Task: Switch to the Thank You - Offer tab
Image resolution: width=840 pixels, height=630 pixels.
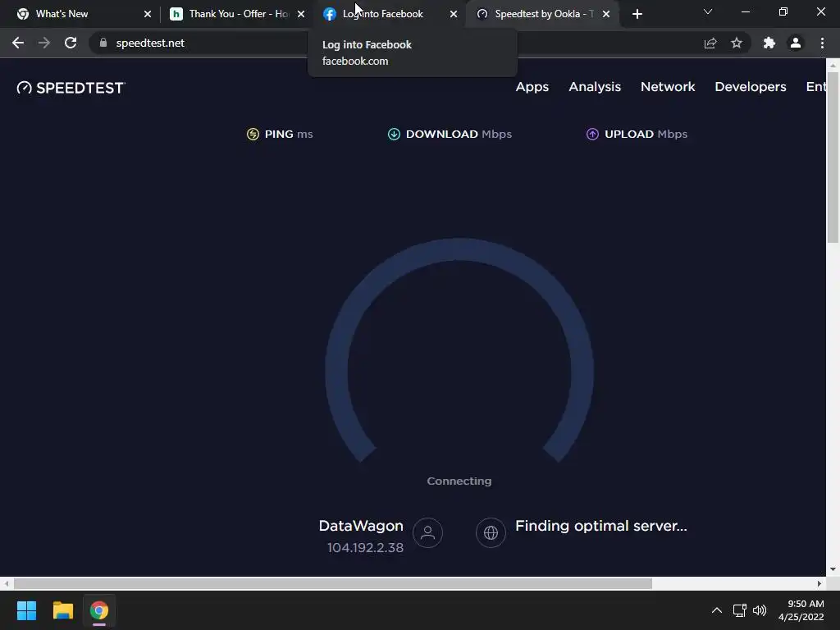Action: tap(235, 14)
